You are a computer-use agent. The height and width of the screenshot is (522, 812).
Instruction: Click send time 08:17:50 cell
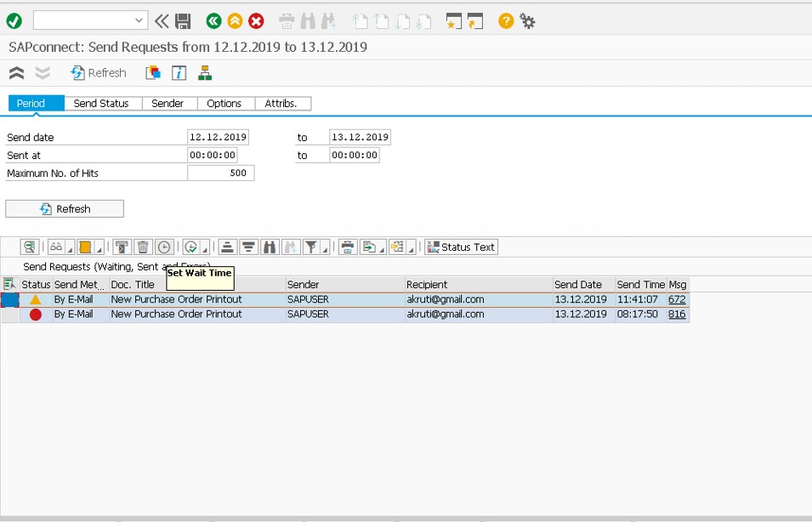coord(641,315)
